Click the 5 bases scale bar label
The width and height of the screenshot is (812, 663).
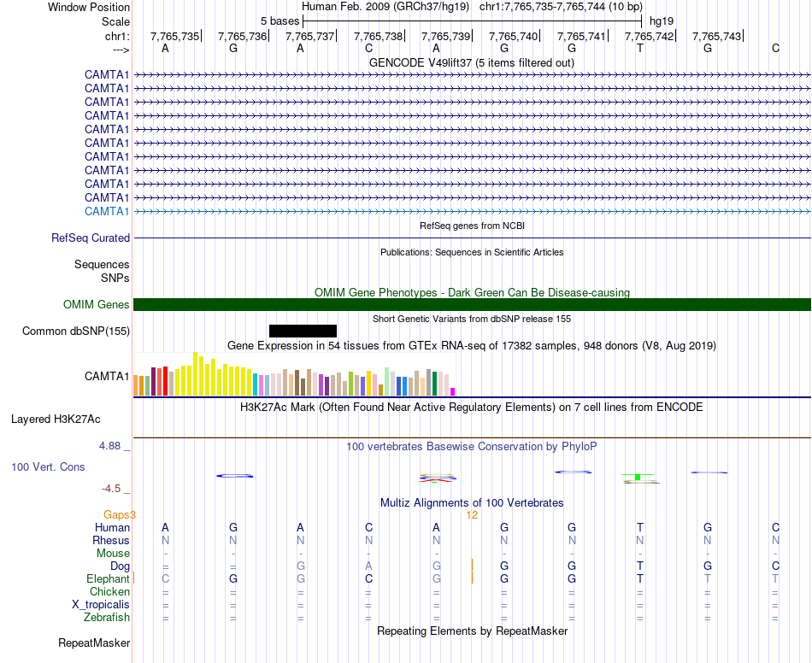[x=279, y=21]
